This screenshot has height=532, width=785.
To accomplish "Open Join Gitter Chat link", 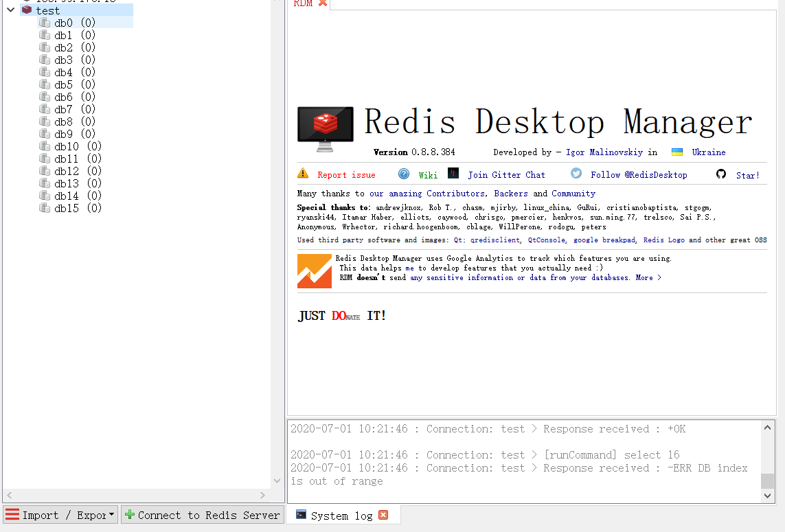I will pos(506,174).
